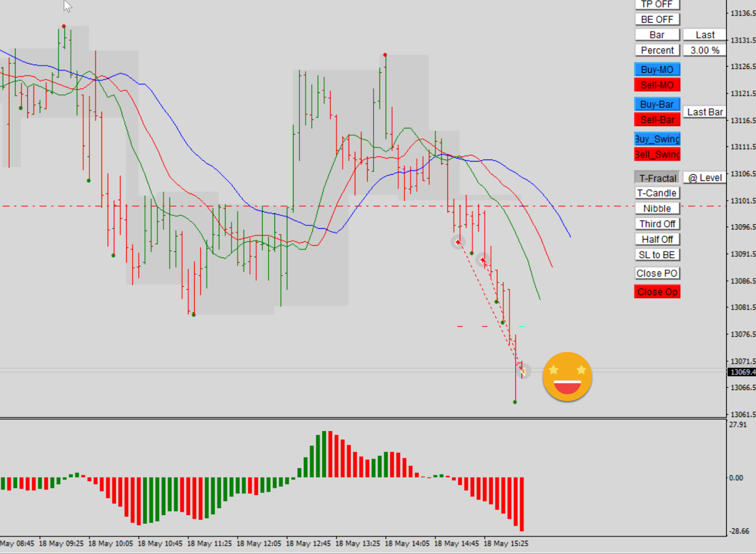
Task: Click the first red cross trade marker
Action: (457, 242)
